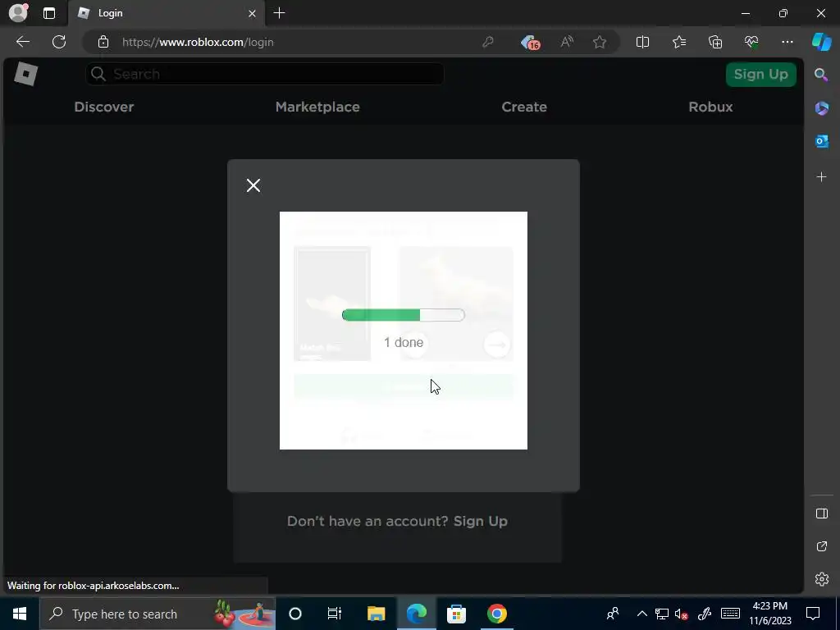View site information lock icon
This screenshot has height=630, width=840.
(x=103, y=42)
